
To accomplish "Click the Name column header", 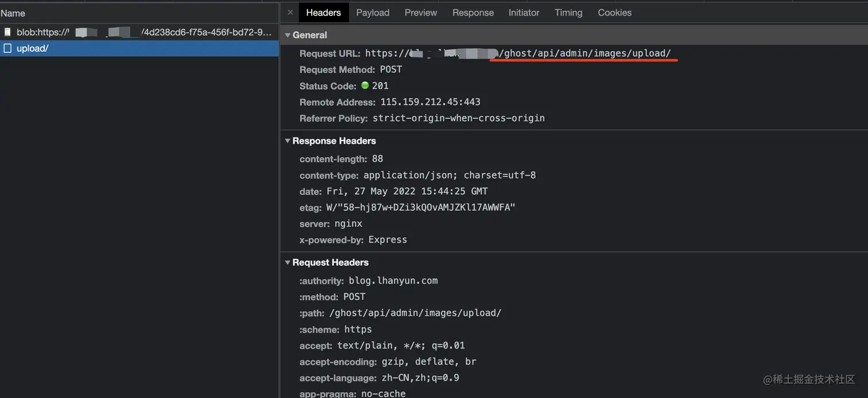I will pyautogui.click(x=13, y=13).
